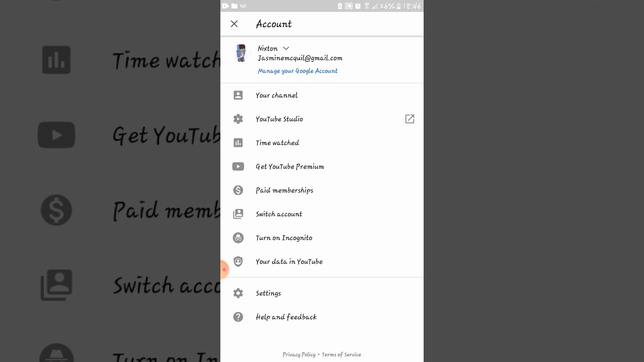
Task: Open Your data in YouTube
Action: coord(322,261)
